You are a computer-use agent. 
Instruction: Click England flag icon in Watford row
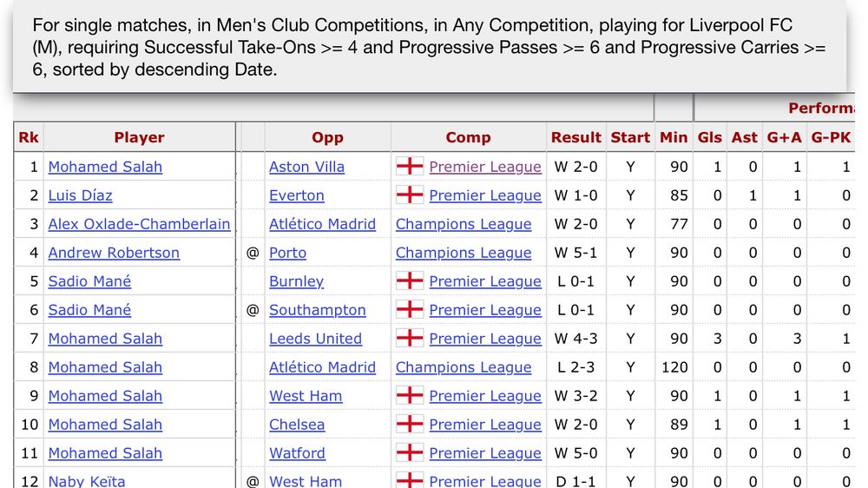tap(410, 452)
